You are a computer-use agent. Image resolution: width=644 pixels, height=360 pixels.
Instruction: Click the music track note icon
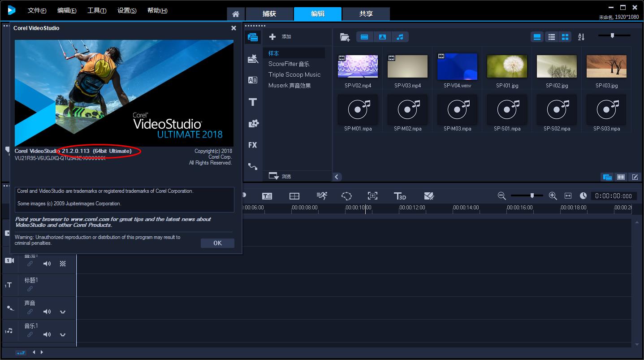point(9,331)
